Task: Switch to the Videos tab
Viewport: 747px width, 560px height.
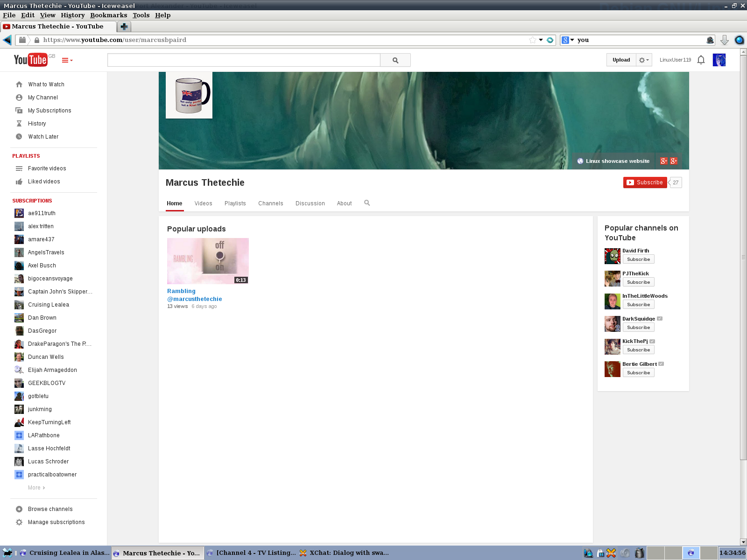Action: [203, 203]
